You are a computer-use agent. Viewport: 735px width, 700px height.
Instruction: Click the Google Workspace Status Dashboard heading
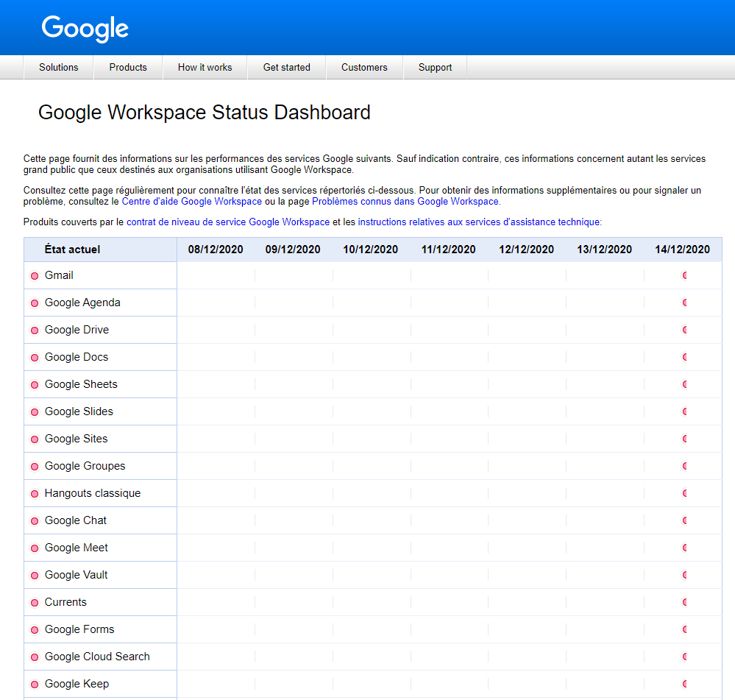205,113
